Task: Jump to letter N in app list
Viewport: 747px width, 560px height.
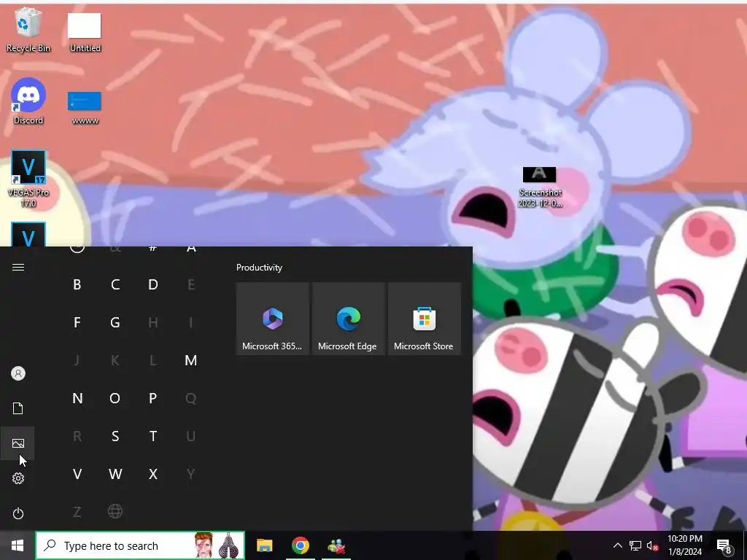Action: tap(77, 398)
